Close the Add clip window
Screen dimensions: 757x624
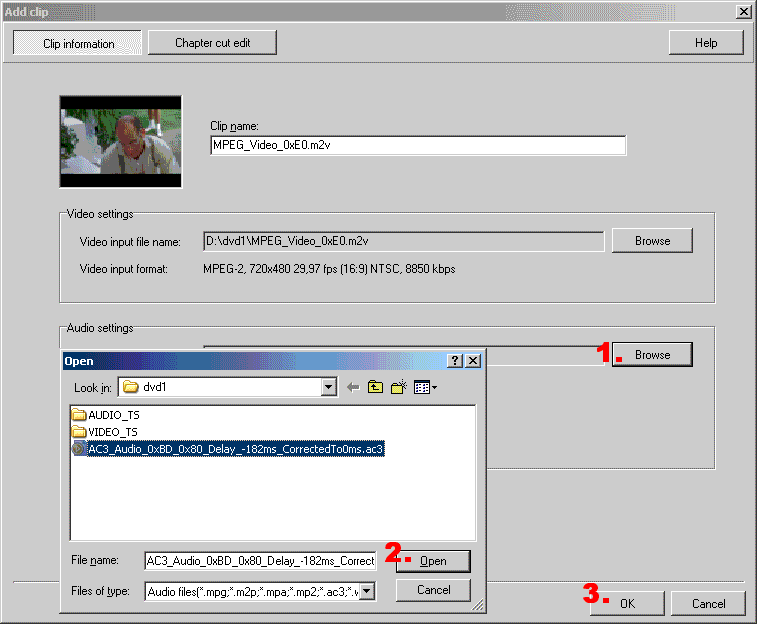tap(743, 12)
